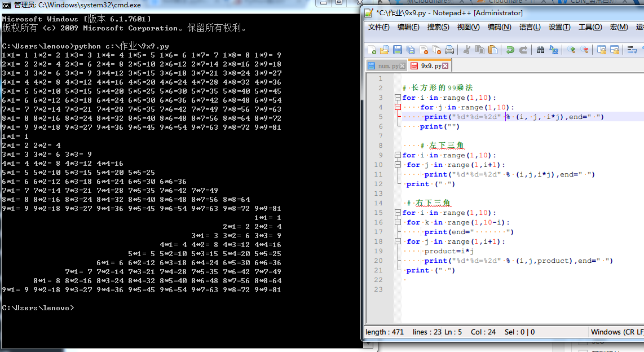
Task: Click the comment '# 长方形的99乘法'
Action: 438,87
